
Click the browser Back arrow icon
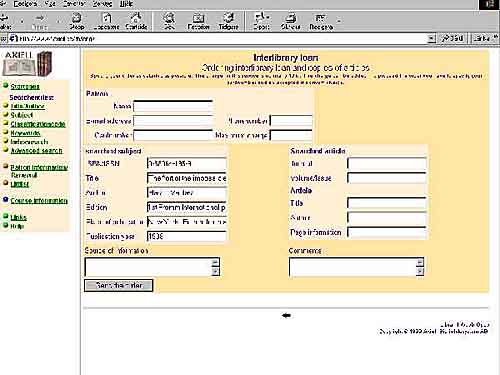[4, 18]
